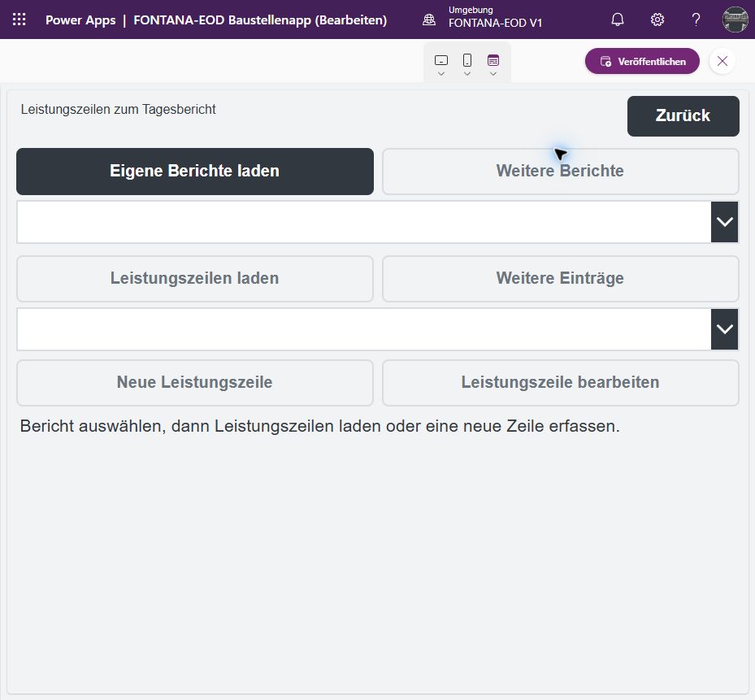
Task: Open the settings gear
Action: (x=657, y=20)
